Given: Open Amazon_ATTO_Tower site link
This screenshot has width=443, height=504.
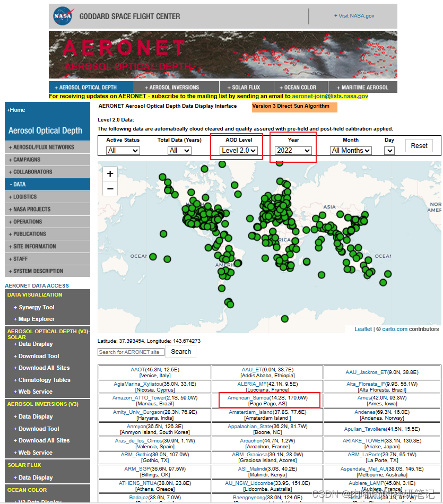Looking at the screenshot, I should (x=138, y=397).
